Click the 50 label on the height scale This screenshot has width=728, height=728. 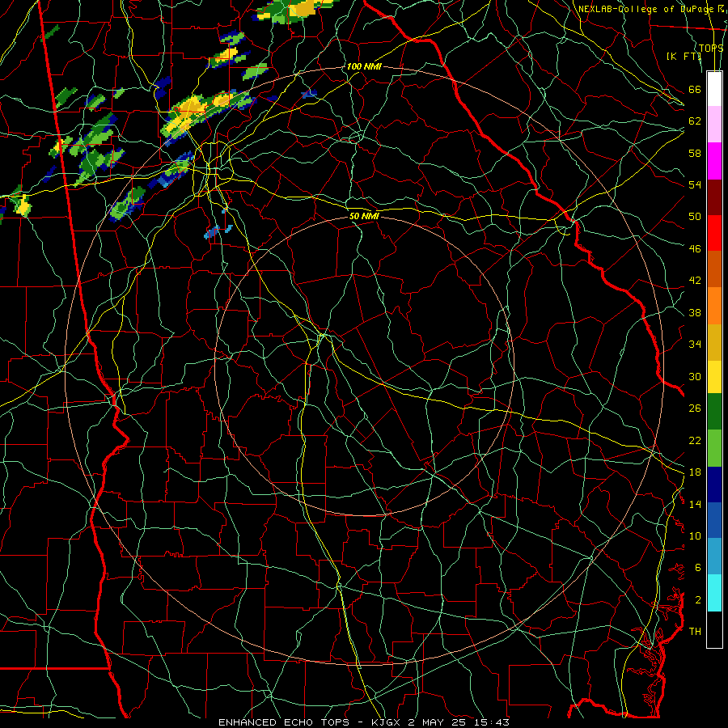tap(695, 217)
